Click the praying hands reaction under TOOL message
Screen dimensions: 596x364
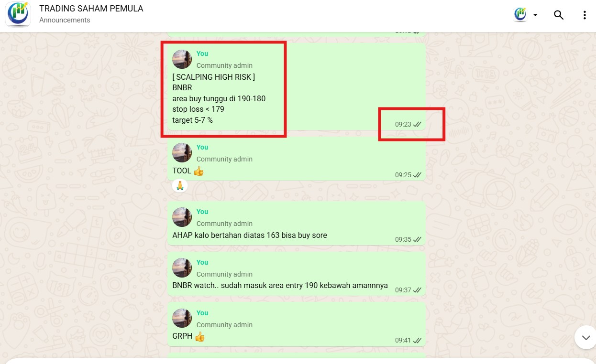click(x=180, y=186)
